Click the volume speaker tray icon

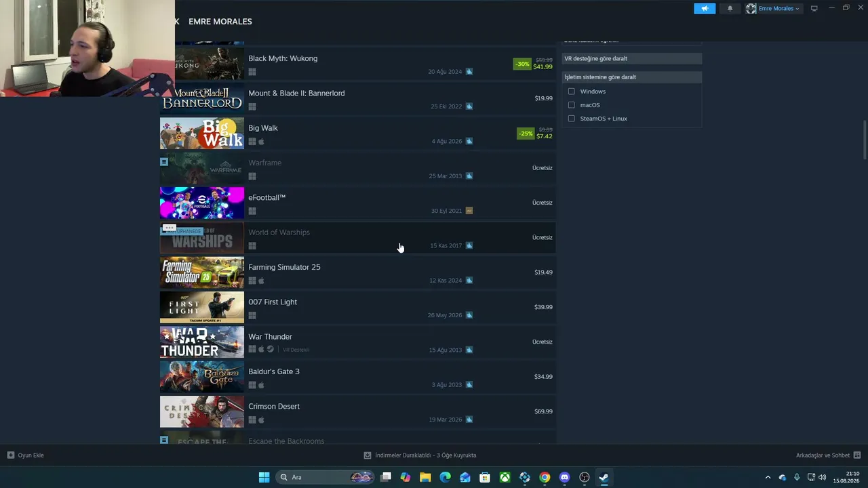823,477
